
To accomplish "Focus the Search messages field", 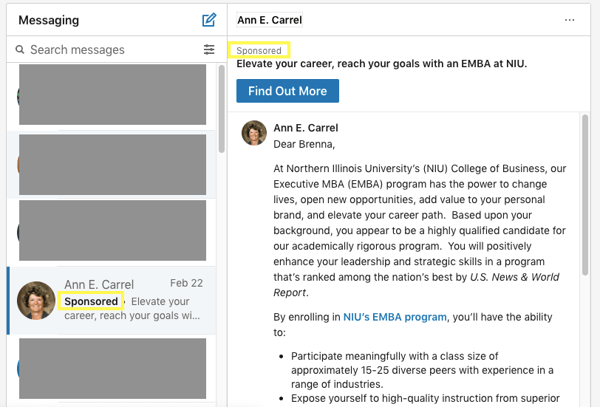I will [x=111, y=49].
